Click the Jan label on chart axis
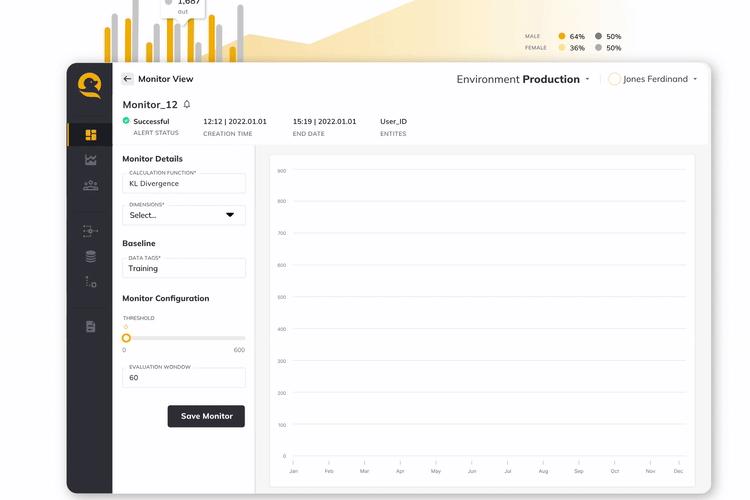 tap(293, 471)
